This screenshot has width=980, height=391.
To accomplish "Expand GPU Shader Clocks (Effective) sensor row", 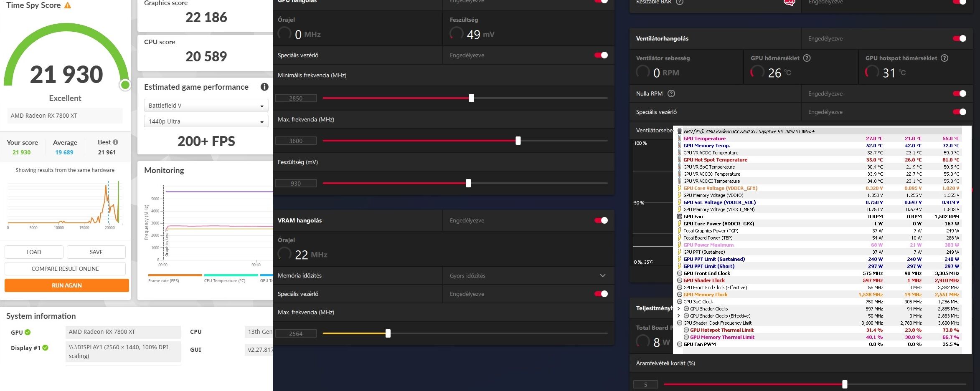I will pyautogui.click(x=679, y=316).
